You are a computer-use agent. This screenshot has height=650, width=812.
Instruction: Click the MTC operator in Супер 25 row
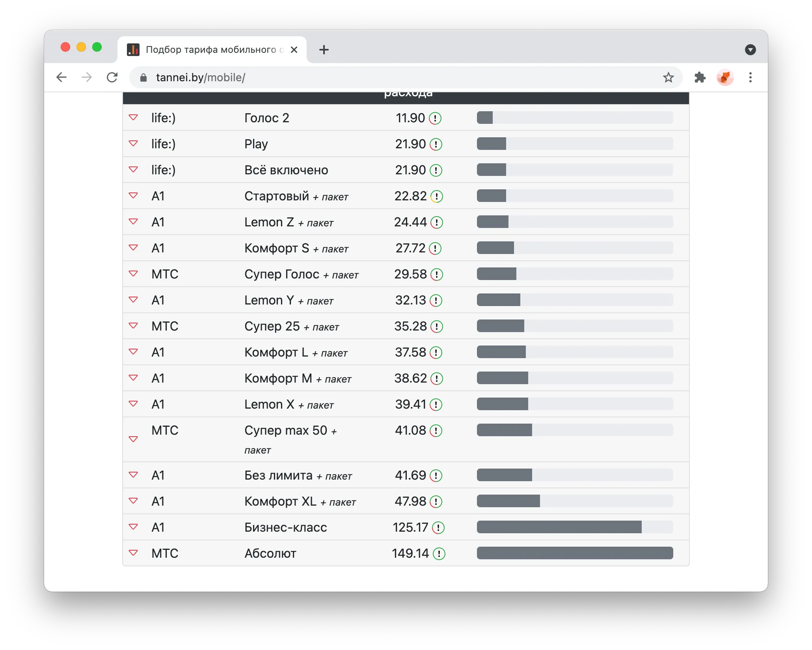pos(165,326)
